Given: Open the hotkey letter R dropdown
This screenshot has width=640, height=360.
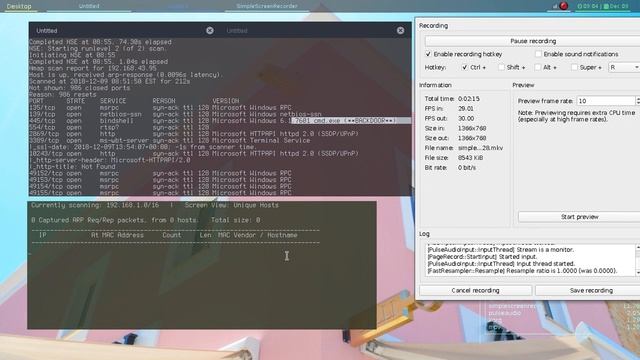Looking at the screenshot, I should coord(624,67).
